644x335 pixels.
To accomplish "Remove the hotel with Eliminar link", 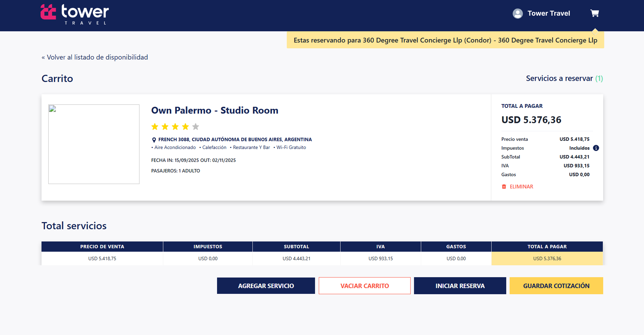I will pos(521,187).
